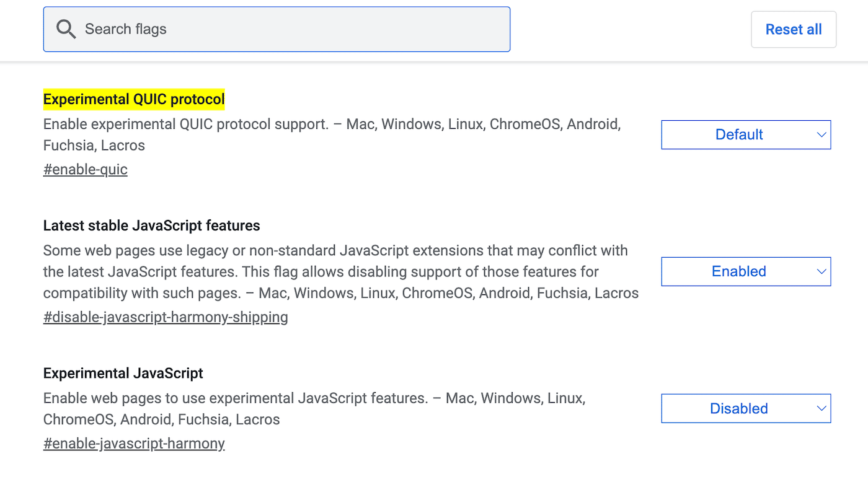Click the Default label on the QUIC dropdown
868x482 pixels.
coord(739,134)
